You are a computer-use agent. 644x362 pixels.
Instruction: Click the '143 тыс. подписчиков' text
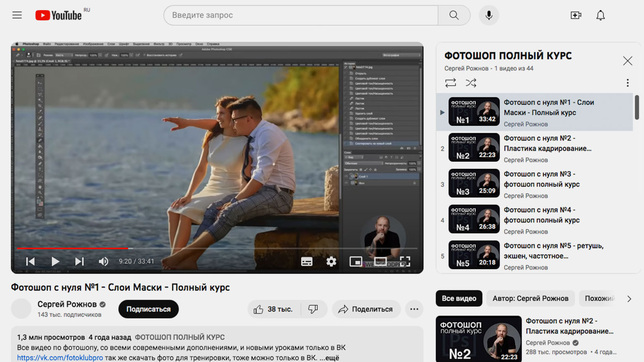point(69,315)
